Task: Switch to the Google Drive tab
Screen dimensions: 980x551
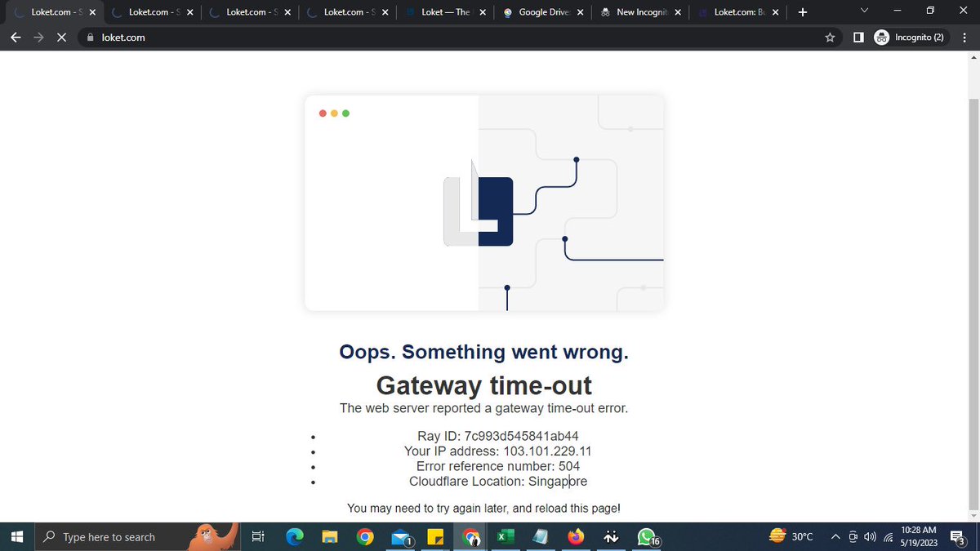Action: 544,12
